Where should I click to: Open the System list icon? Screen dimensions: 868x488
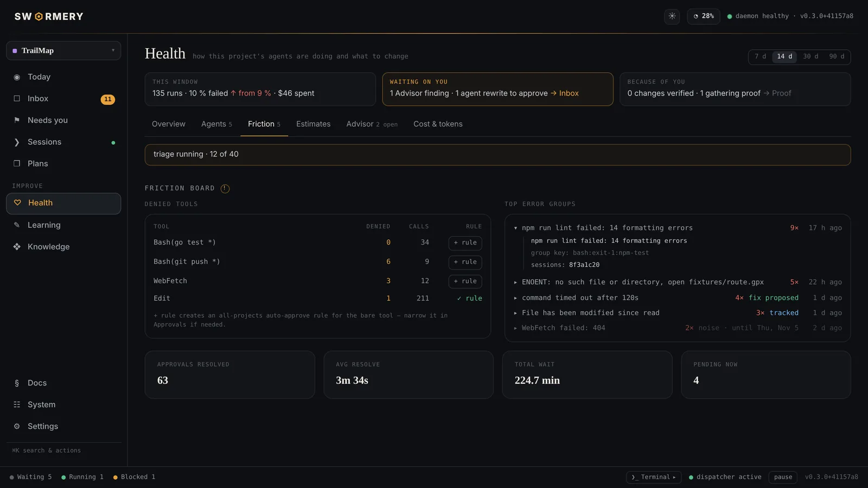click(x=17, y=404)
